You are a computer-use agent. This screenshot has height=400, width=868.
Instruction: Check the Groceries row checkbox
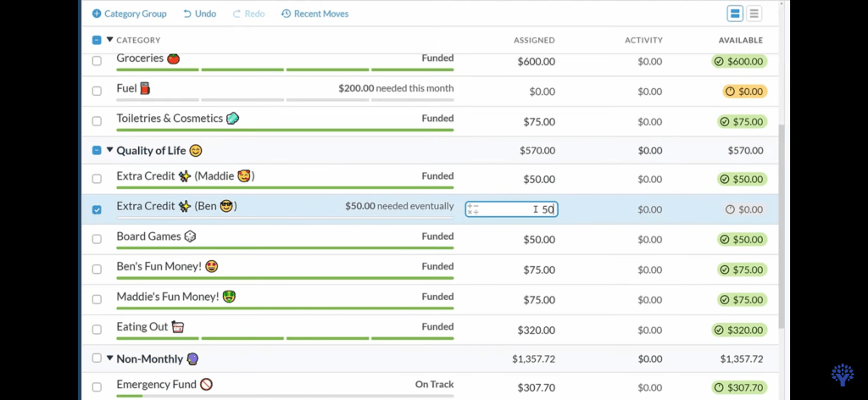(x=97, y=61)
